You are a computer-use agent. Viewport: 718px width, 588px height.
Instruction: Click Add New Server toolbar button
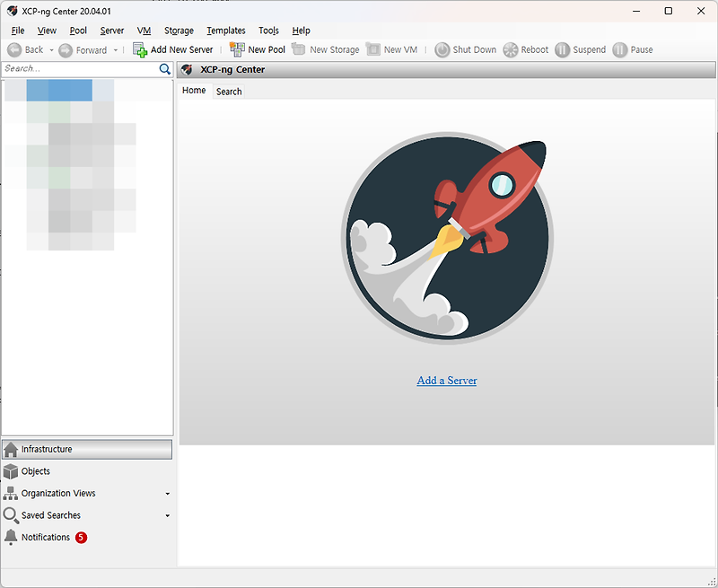tap(173, 50)
